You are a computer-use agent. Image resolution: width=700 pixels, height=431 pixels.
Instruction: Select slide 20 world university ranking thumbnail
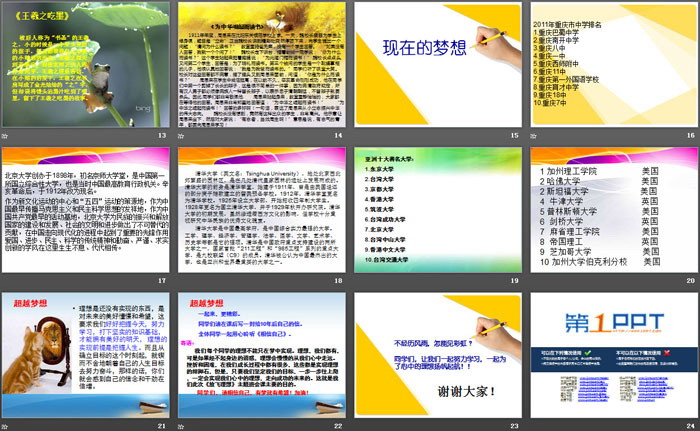coord(614,210)
